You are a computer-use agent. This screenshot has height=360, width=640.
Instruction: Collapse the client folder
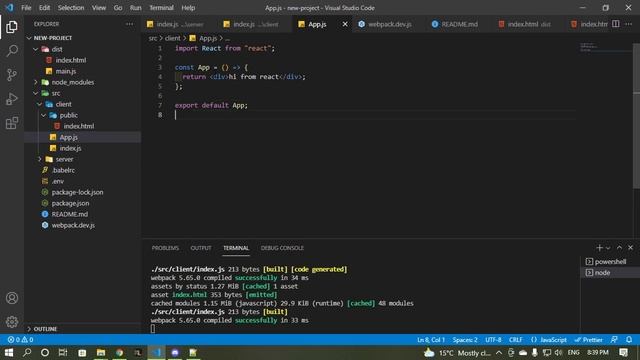40,104
